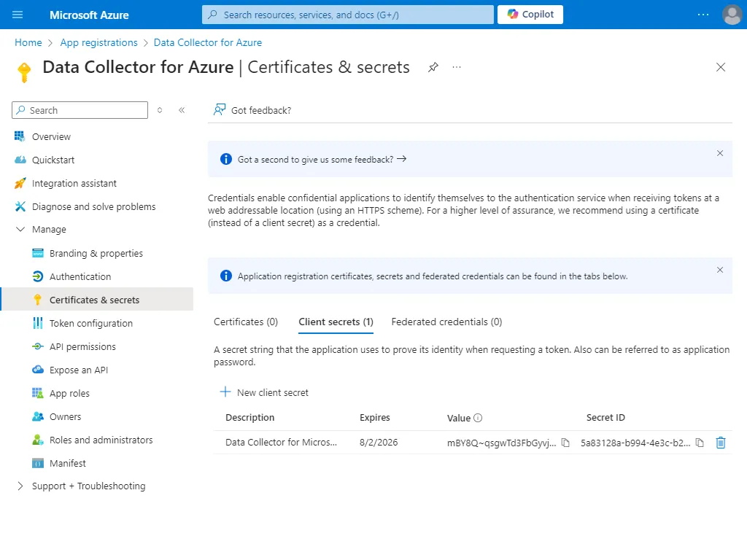Click the mBY8Q~ secret value text
Image resolution: width=747 pixels, height=560 pixels.
click(x=501, y=443)
